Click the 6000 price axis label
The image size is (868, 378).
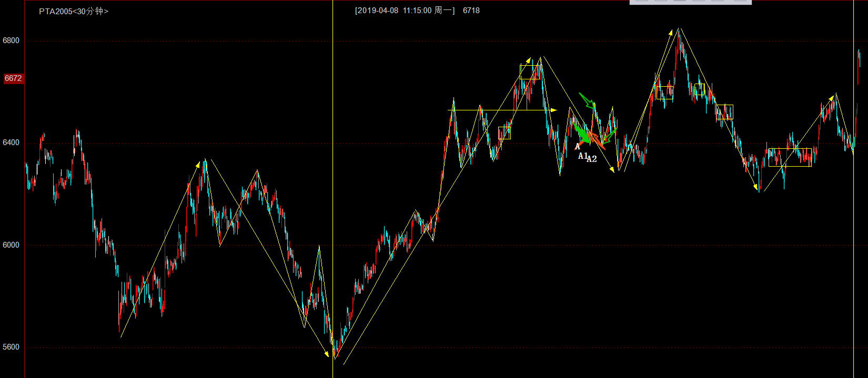[x=11, y=245]
